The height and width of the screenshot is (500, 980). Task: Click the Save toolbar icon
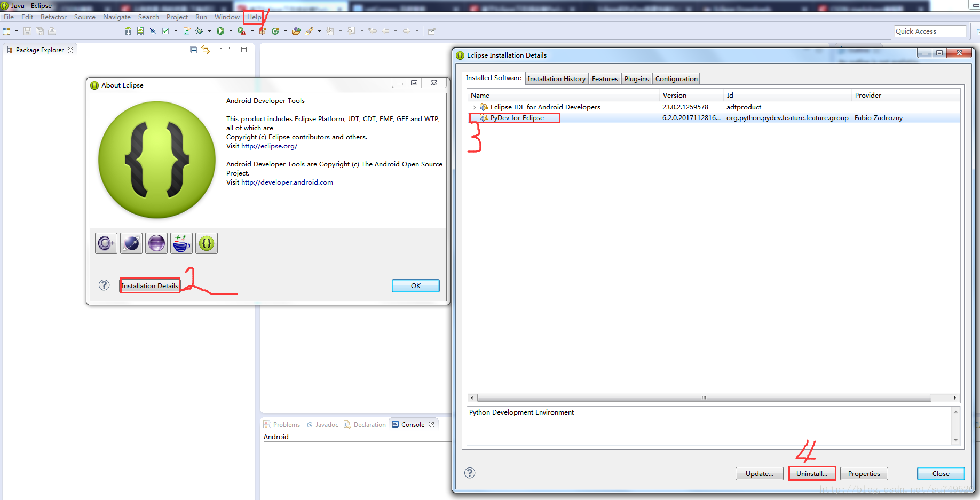click(x=27, y=31)
